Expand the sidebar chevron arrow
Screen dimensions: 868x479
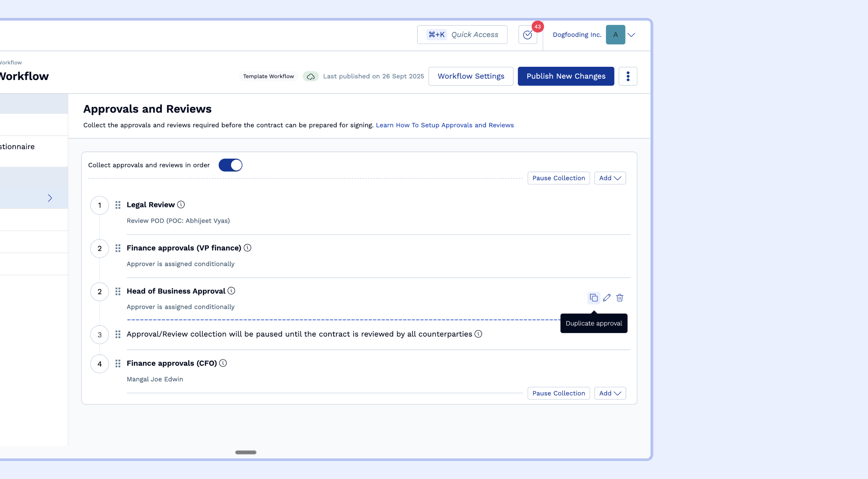(50, 198)
